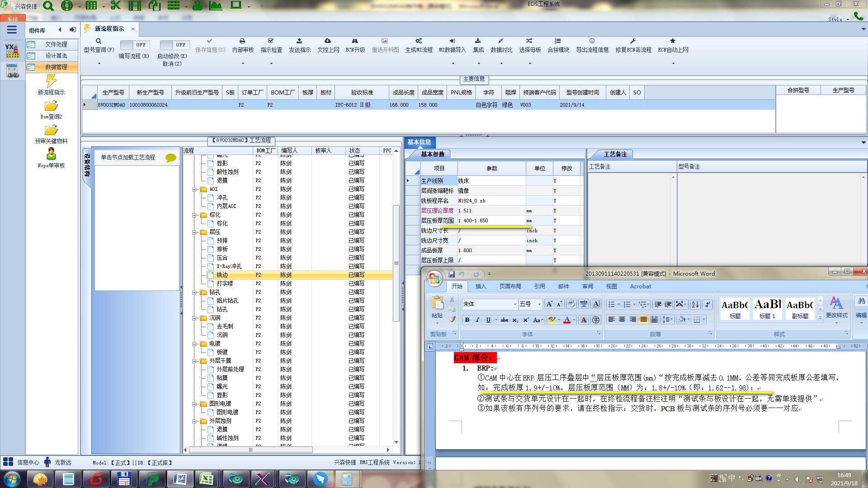Click the 设计算法 sidebar item
868x488 pixels.
pos(56,56)
